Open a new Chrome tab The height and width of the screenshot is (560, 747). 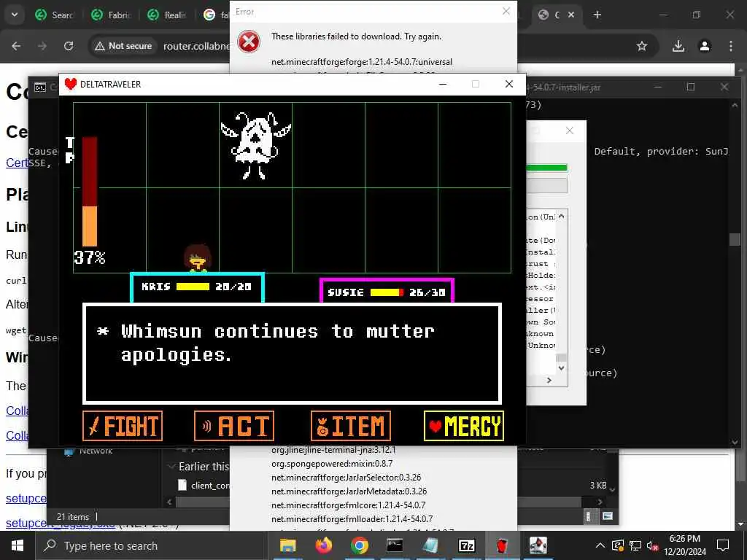597,15
